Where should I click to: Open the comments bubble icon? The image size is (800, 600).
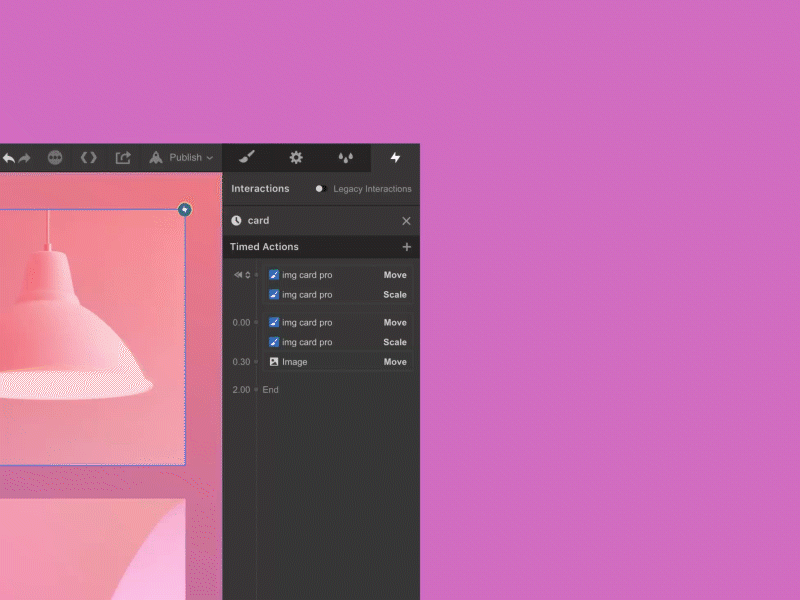(x=55, y=157)
